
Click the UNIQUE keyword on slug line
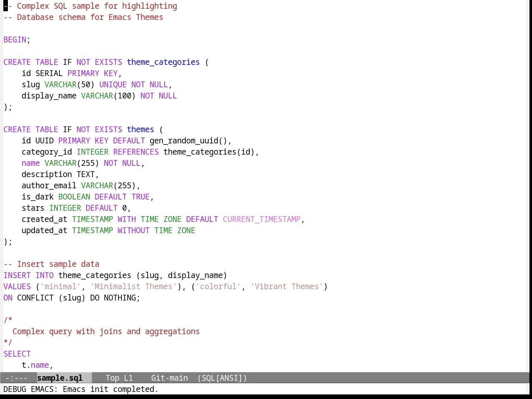click(113, 84)
